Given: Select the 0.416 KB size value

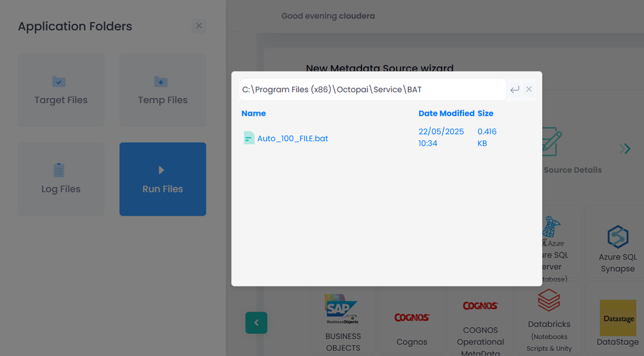Looking at the screenshot, I should (487, 137).
